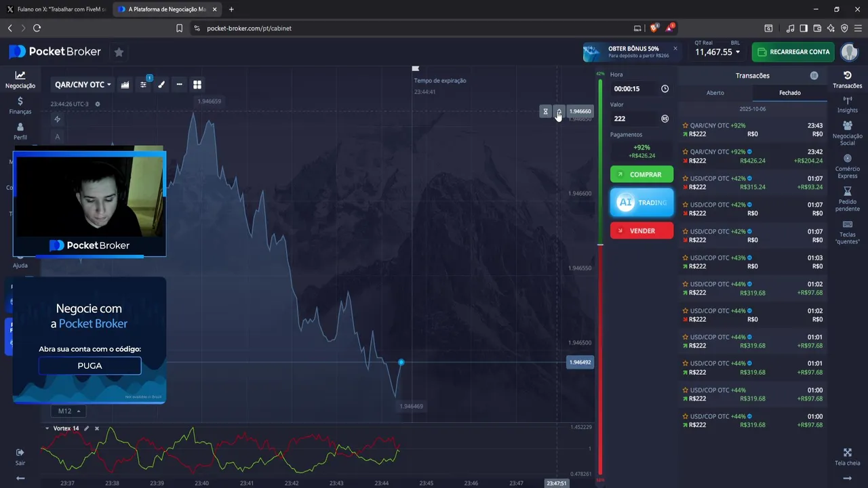This screenshot has height=488, width=868.
Task: Open the Insights panel
Action: tap(847, 104)
